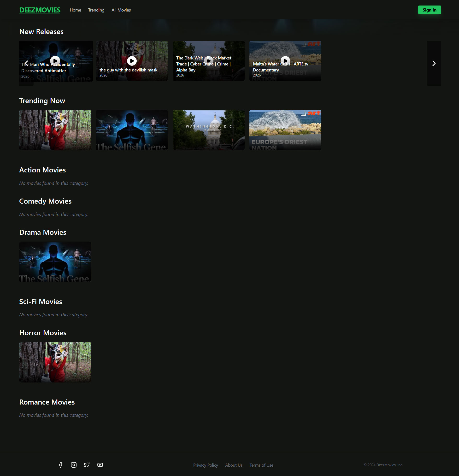459x476 pixels.
Task: Open the Privacy Policy link
Action: 206,465
